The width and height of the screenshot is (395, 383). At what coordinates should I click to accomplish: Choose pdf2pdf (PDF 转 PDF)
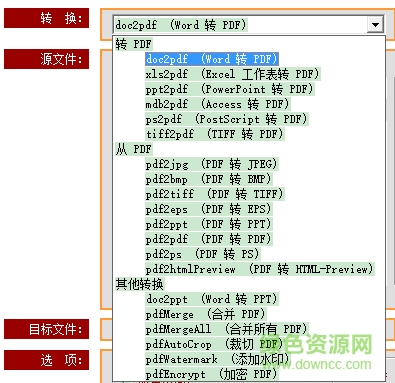(x=209, y=239)
